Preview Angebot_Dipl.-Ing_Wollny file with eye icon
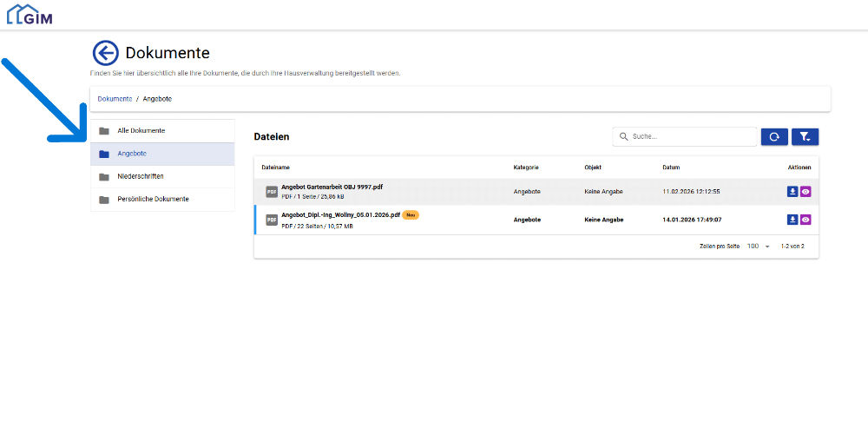The width and height of the screenshot is (868, 434). click(x=806, y=220)
